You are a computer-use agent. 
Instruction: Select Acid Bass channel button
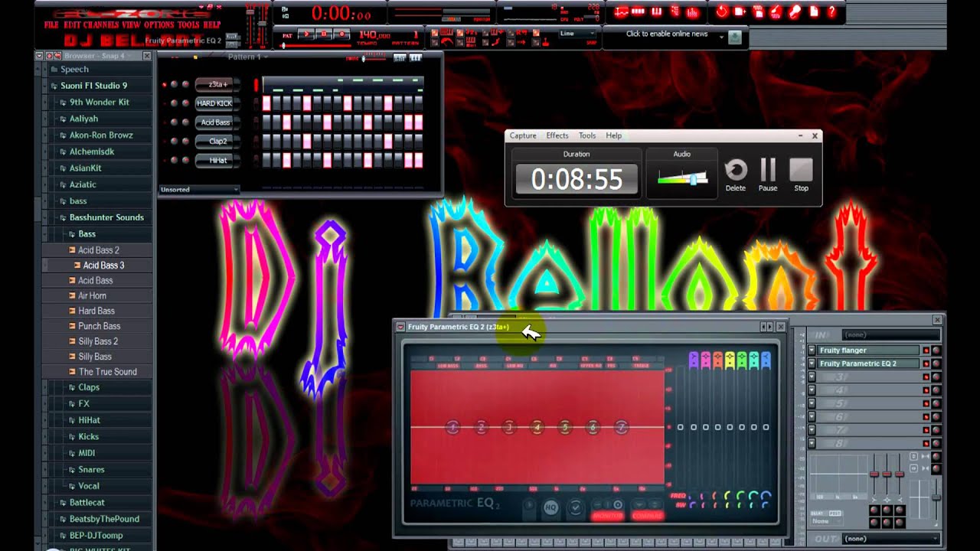(x=214, y=122)
